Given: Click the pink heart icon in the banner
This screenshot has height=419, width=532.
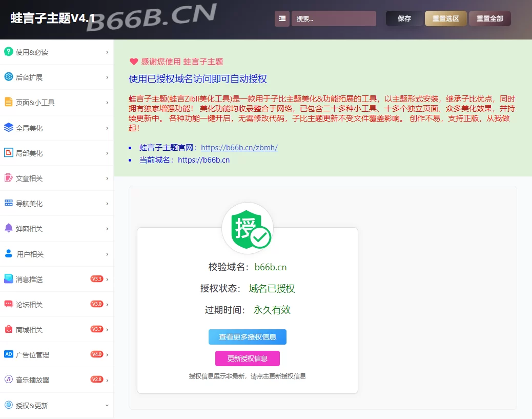Looking at the screenshot, I should point(134,62).
